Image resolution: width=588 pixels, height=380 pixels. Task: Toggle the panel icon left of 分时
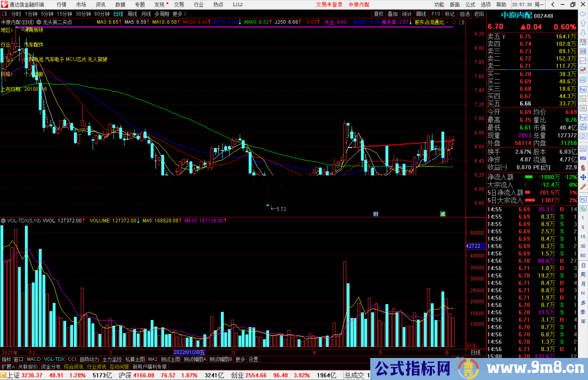coord(5,14)
